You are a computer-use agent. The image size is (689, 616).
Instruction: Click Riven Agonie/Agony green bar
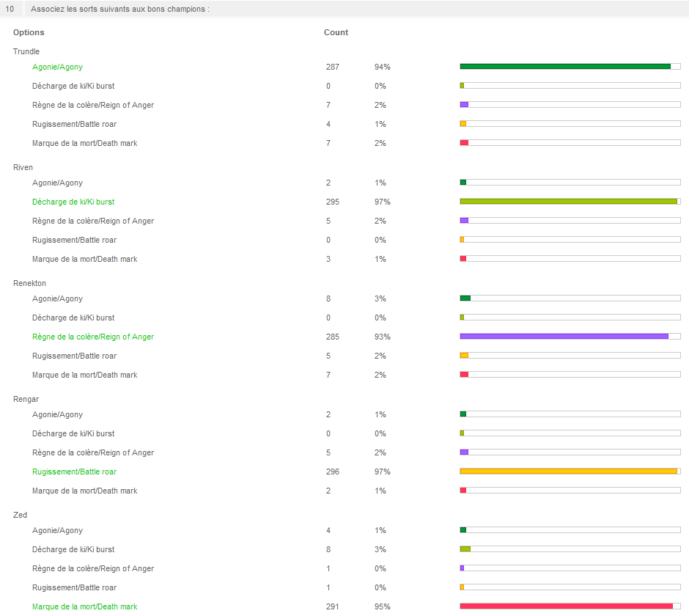pos(463,183)
